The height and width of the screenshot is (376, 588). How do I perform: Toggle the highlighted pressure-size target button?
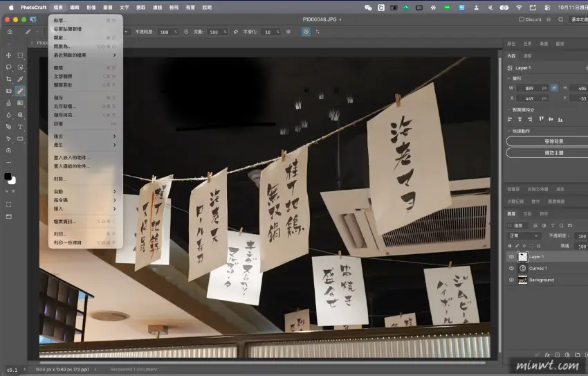(306, 32)
